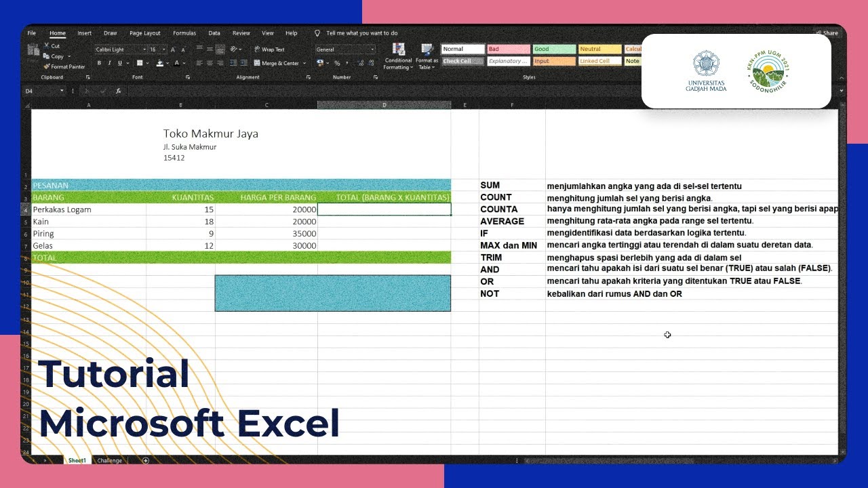Switch to the Formulas ribbon tab
The width and height of the screenshot is (868, 488).
pos(184,33)
